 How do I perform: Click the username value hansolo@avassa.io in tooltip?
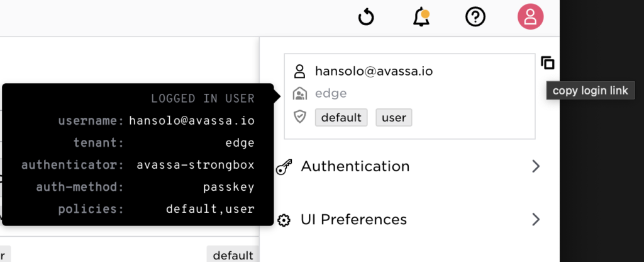(x=192, y=120)
